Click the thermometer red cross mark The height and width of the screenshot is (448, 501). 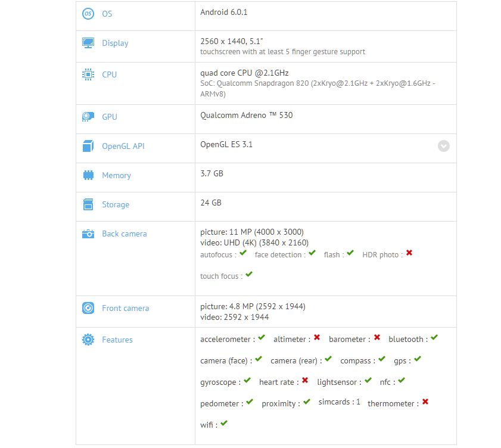coord(425,402)
